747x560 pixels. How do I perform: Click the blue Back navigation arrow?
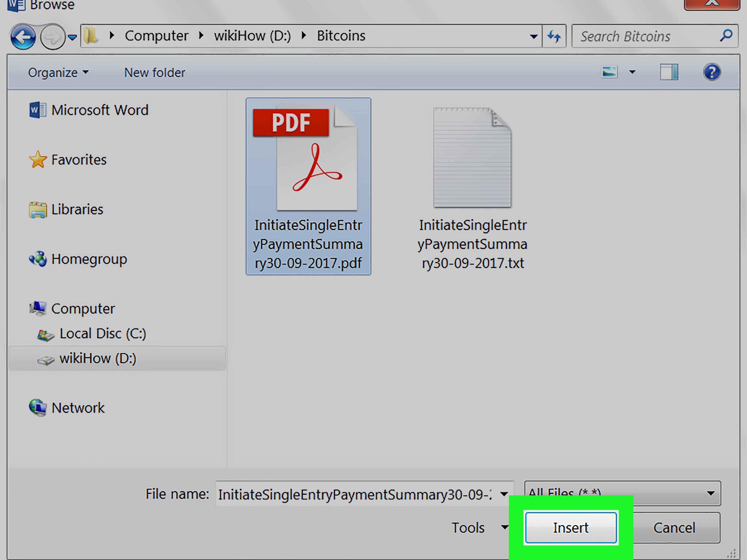point(23,36)
